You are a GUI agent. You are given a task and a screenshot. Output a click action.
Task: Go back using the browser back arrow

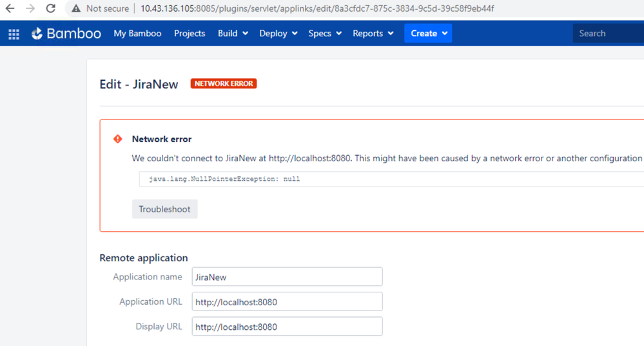[x=10, y=8]
